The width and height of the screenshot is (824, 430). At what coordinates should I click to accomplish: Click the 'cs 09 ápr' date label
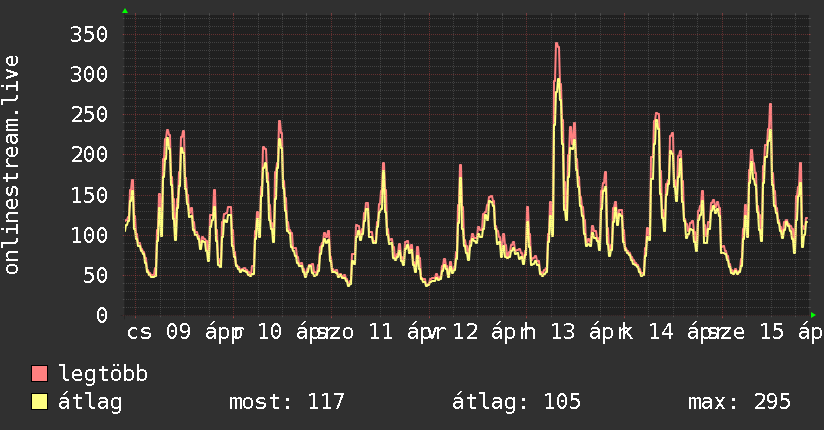pos(182,332)
